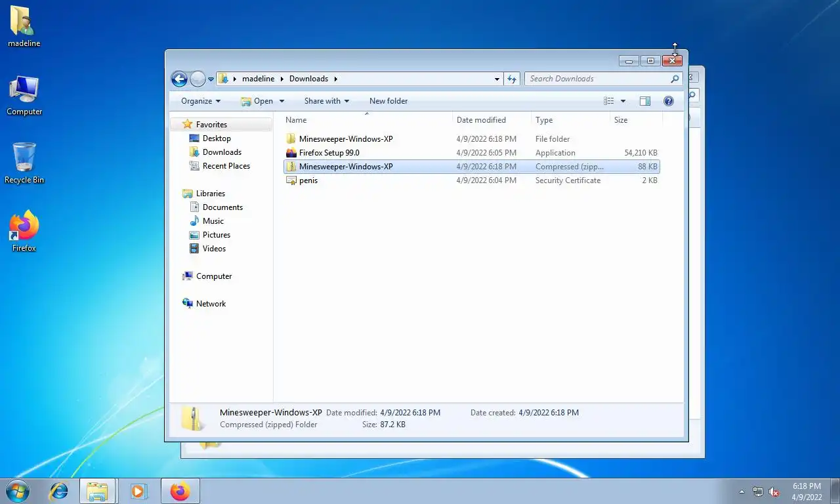840x504 pixels.
Task: Open the recent pages dropdown arrow
Action: pos(211,79)
